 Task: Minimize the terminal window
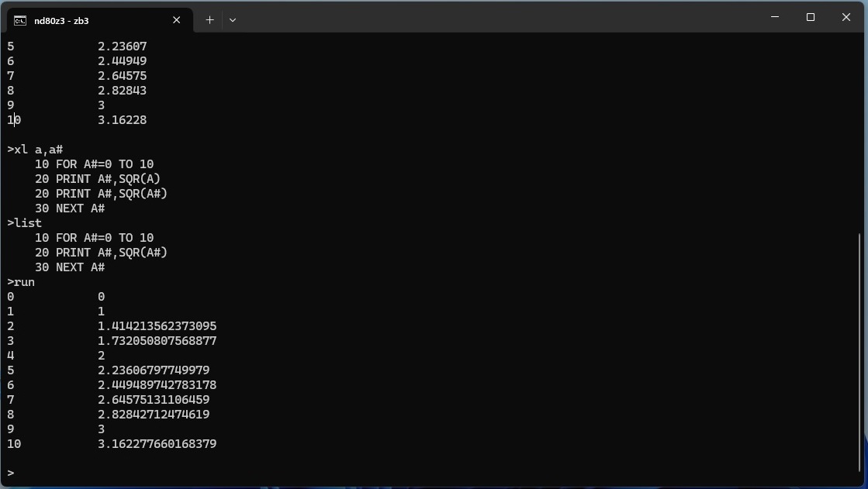(775, 17)
